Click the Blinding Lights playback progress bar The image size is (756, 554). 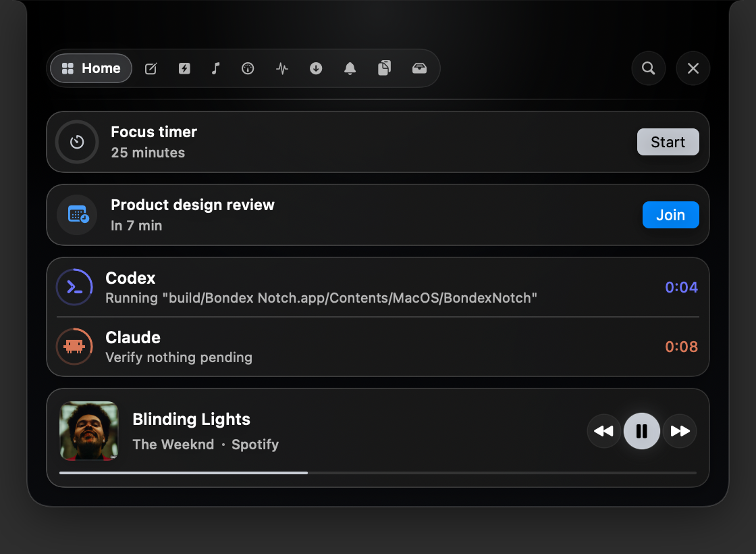[x=378, y=473]
